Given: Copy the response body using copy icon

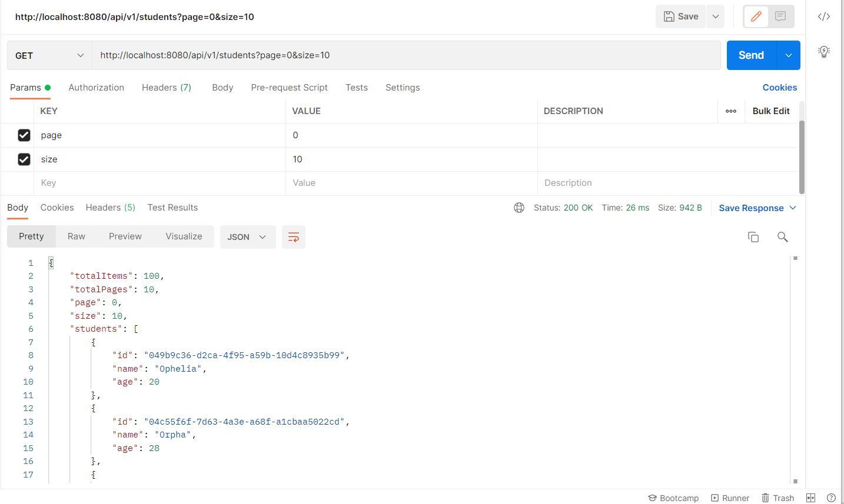Looking at the screenshot, I should 753,236.
